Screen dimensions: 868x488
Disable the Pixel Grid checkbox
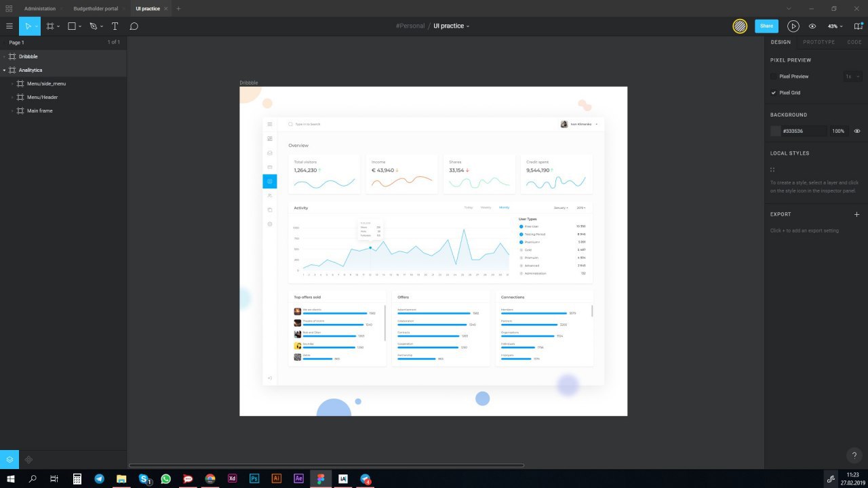tap(774, 93)
